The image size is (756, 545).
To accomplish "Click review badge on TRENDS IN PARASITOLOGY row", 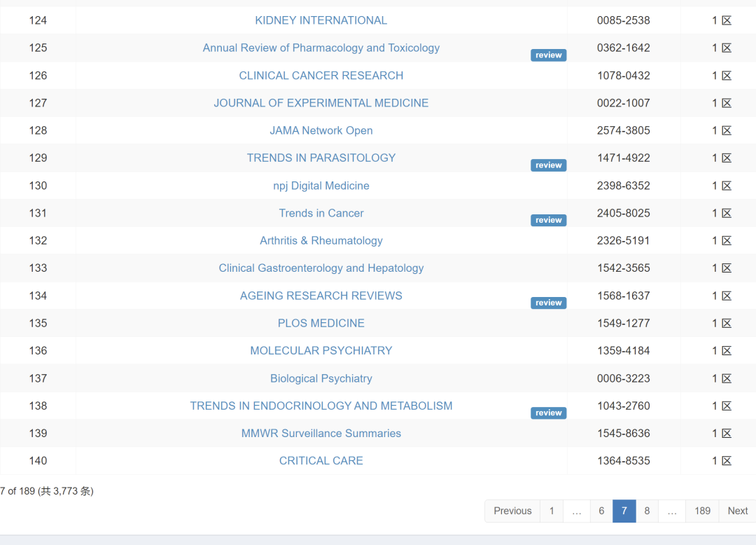I will pyautogui.click(x=549, y=165).
